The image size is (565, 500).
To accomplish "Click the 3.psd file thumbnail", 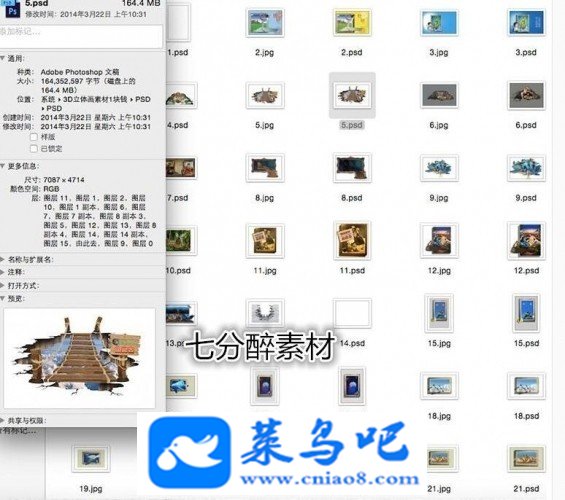I will click(526, 23).
